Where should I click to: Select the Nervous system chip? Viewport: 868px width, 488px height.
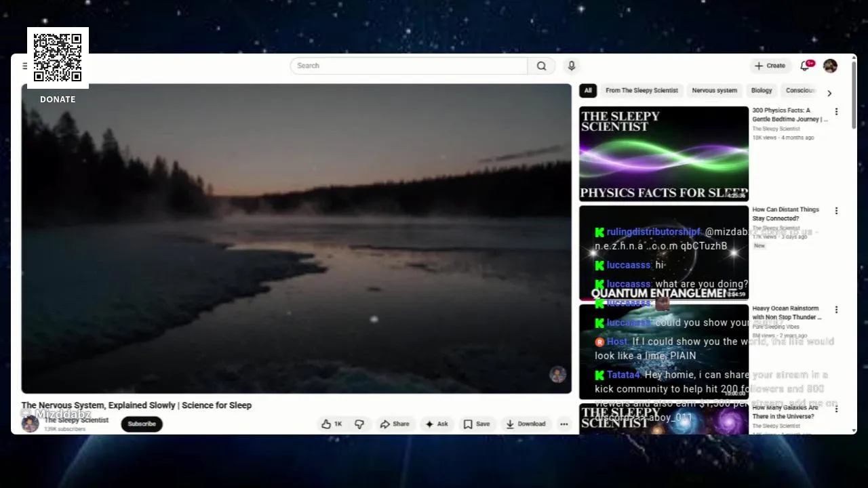click(x=714, y=90)
